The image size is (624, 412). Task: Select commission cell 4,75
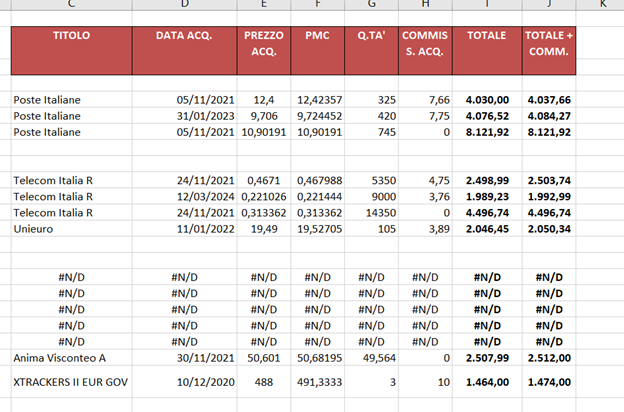pos(425,180)
